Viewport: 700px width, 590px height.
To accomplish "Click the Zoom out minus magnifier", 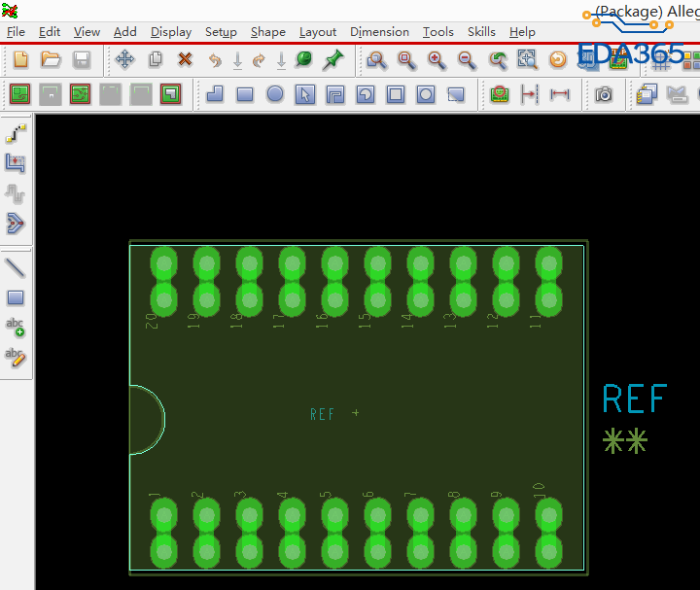I will pos(467,60).
